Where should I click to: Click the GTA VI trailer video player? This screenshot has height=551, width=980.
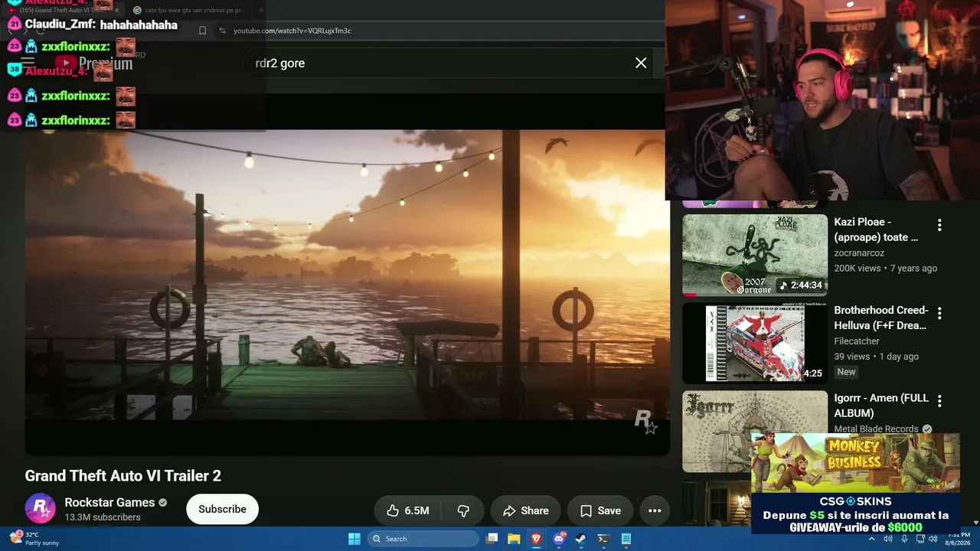pyautogui.click(x=347, y=275)
